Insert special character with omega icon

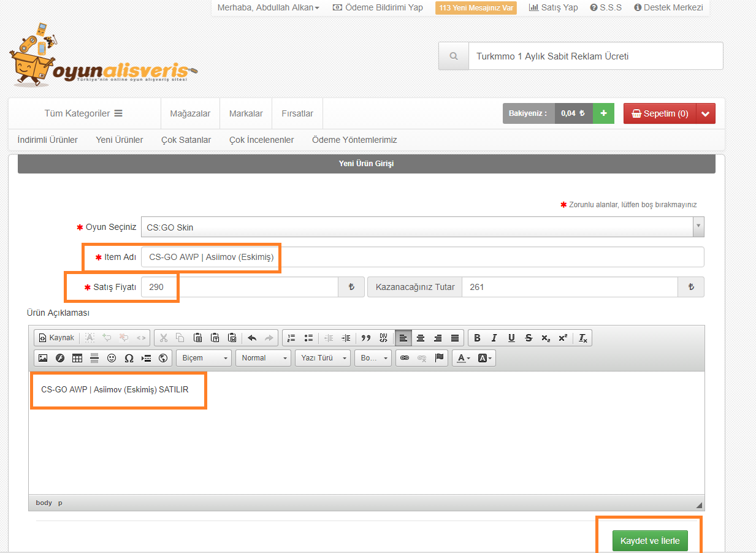pyautogui.click(x=129, y=357)
